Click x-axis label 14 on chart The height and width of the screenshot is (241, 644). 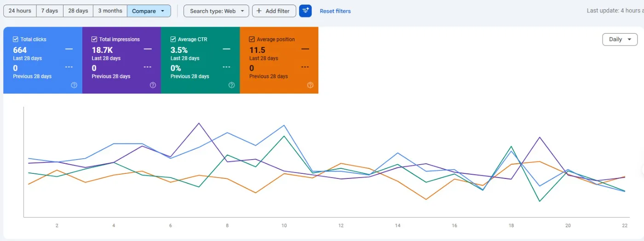click(397, 226)
